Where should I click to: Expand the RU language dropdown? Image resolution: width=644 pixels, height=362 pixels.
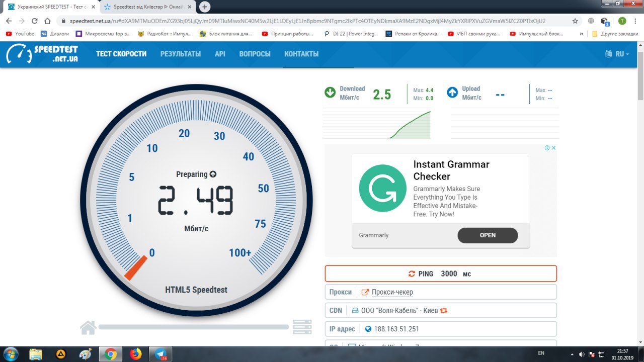point(617,54)
